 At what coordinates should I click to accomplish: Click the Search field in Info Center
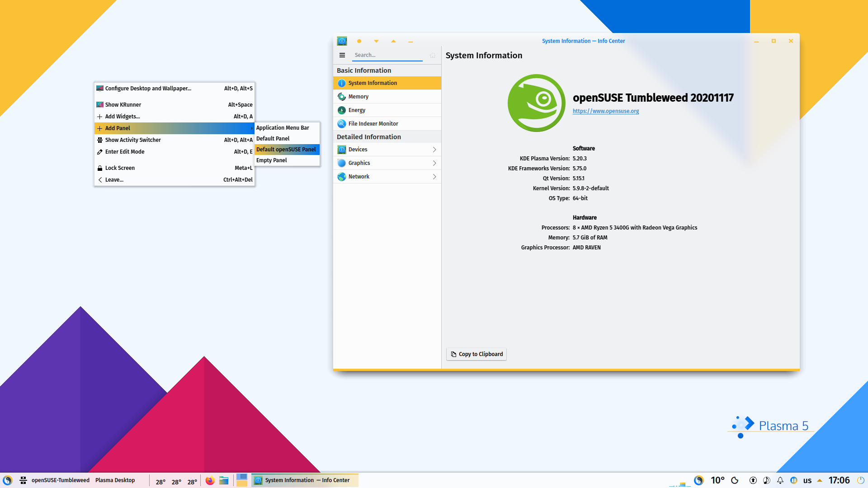click(x=387, y=55)
